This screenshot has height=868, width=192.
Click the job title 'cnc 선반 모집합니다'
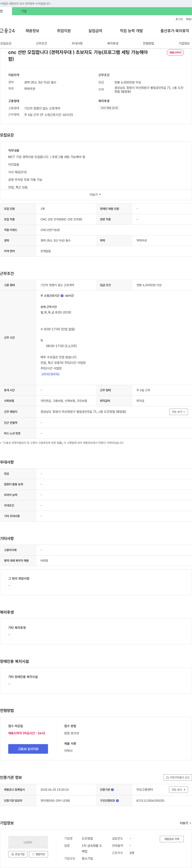coord(78,56)
